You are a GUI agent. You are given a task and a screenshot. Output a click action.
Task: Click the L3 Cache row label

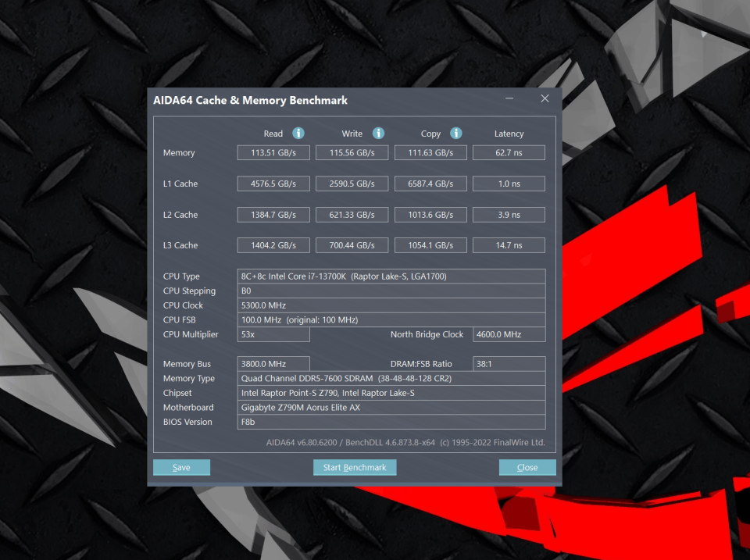coord(180,245)
